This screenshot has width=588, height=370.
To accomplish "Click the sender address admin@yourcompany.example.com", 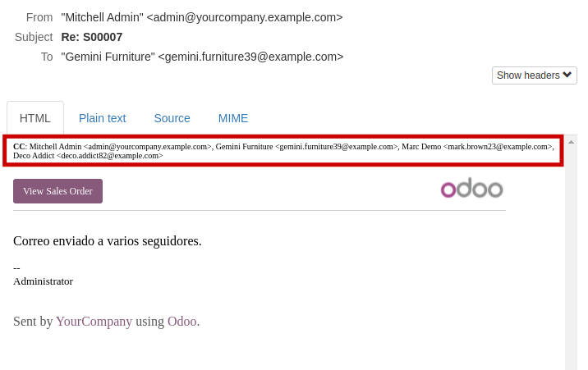I will point(245,17).
